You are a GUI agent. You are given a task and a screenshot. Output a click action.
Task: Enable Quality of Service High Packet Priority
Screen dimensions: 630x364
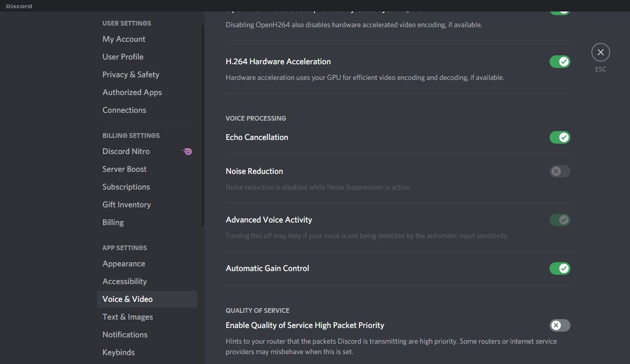pyautogui.click(x=559, y=325)
